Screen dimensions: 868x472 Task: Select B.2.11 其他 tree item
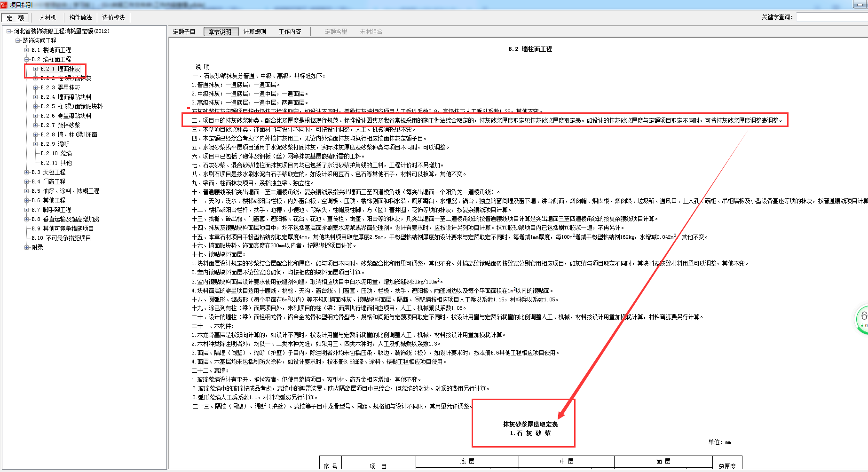pyautogui.click(x=56, y=163)
